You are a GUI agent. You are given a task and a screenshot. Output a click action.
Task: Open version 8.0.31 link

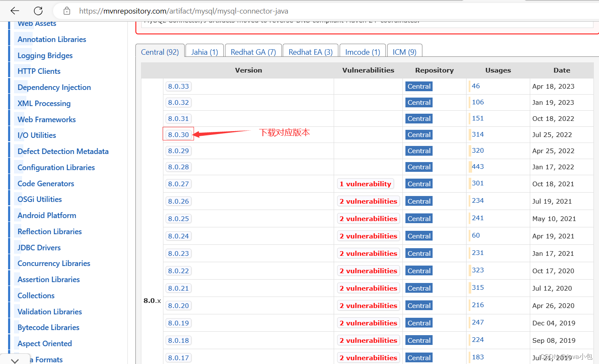click(x=178, y=119)
